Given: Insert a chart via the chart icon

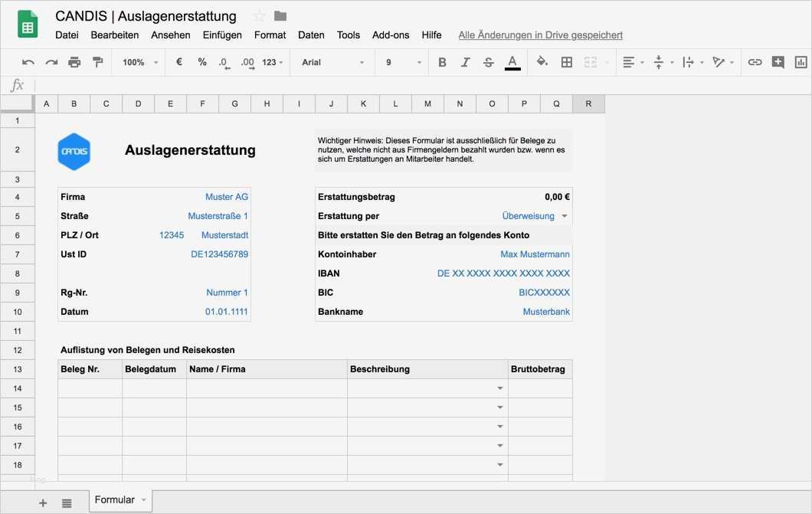Looking at the screenshot, I should click(800, 62).
